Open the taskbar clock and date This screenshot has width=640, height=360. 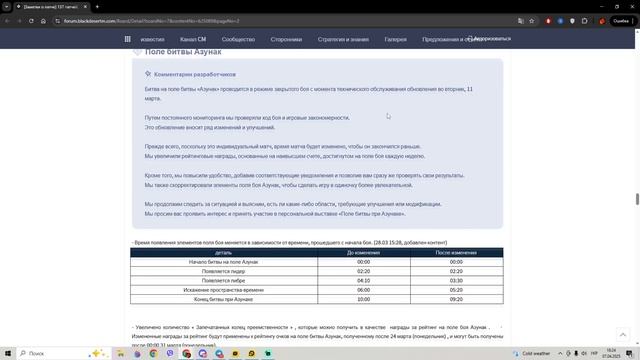tap(611, 353)
